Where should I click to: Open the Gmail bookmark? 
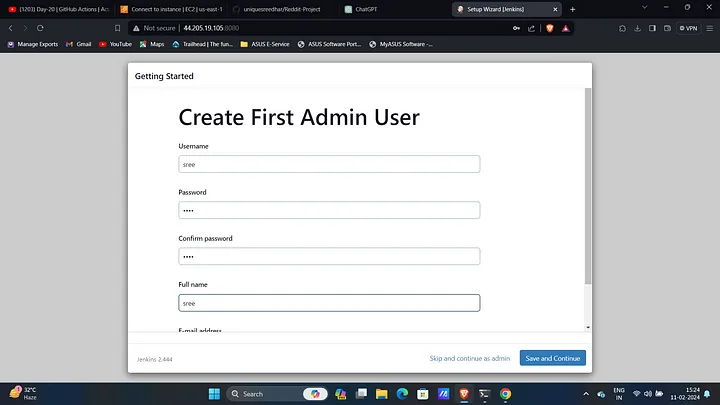click(79, 44)
